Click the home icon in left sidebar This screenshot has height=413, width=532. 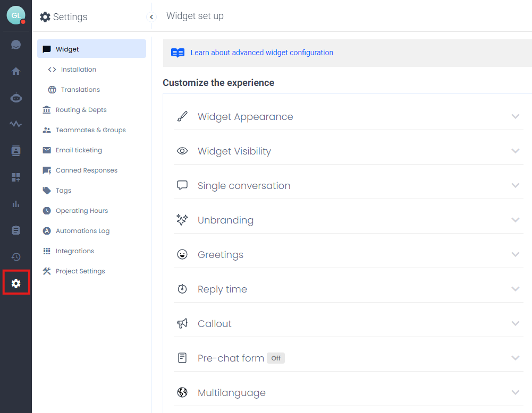(16, 71)
